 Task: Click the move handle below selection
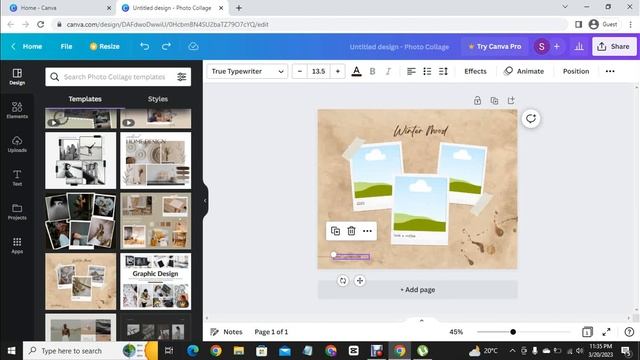click(x=360, y=281)
